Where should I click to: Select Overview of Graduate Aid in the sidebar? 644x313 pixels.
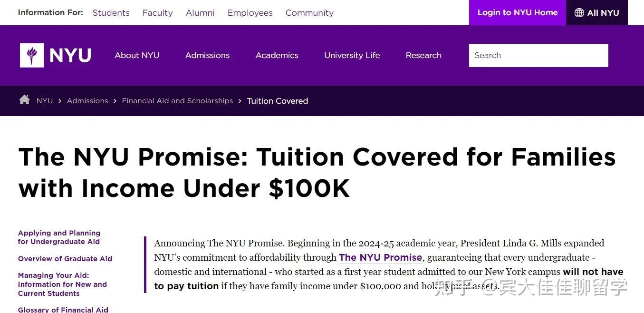click(x=65, y=258)
